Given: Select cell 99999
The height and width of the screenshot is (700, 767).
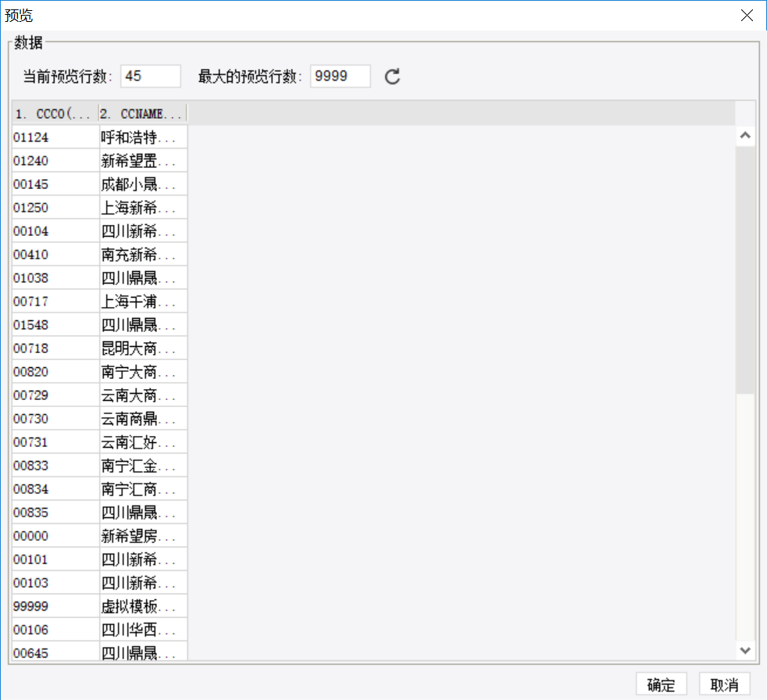Looking at the screenshot, I should click(x=55, y=606).
